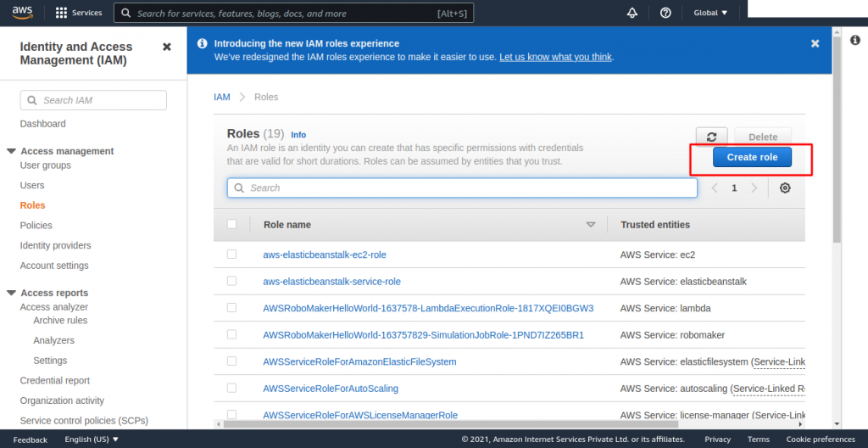Follow the Let us know what you think link
The height and width of the screenshot is (448, 868).
[x=556, y=57]
